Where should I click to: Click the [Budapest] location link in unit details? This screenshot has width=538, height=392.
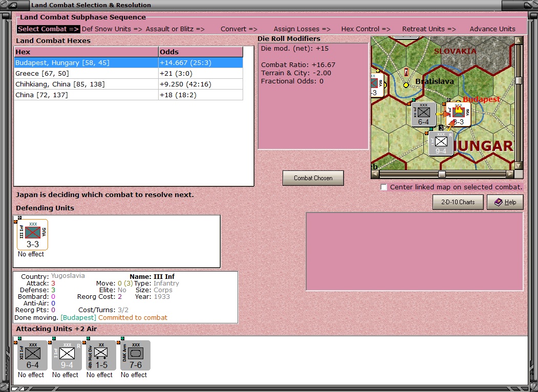click(x=78, y=318)
